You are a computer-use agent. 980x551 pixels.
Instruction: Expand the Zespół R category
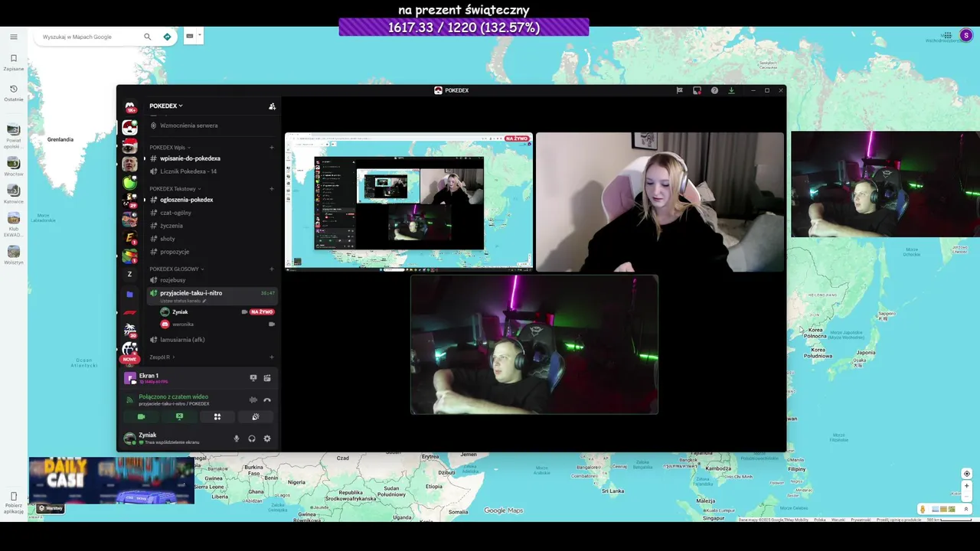[162, 357]
